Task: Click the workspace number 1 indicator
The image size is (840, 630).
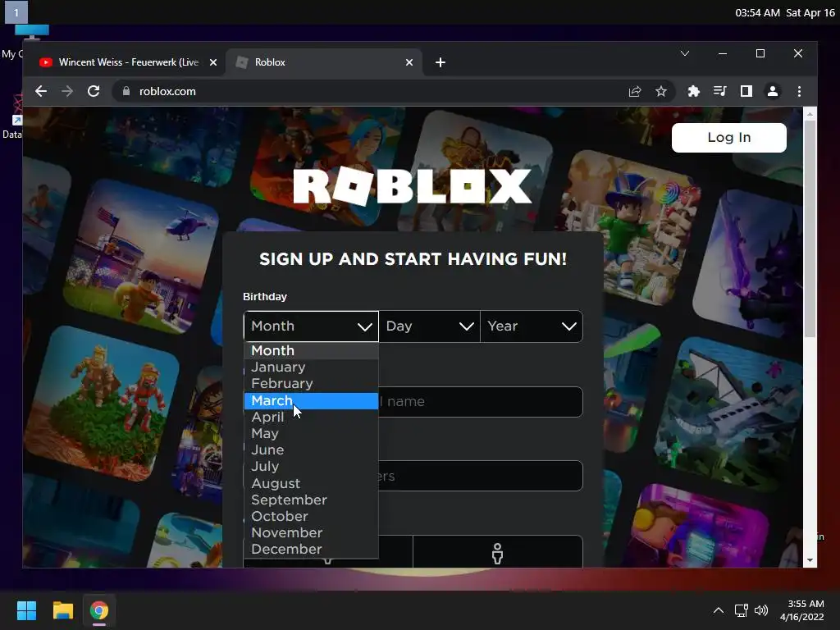Action: coord(16,12)
